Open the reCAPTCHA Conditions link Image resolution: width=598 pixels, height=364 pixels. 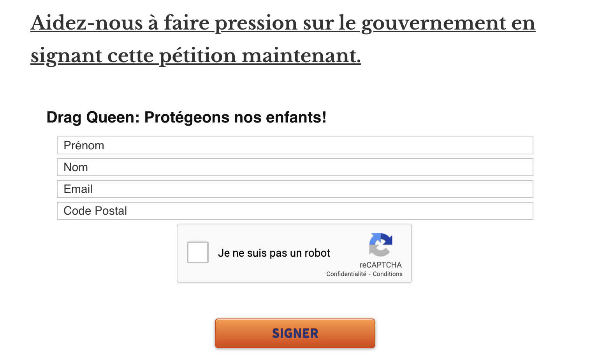pos(387,274)
